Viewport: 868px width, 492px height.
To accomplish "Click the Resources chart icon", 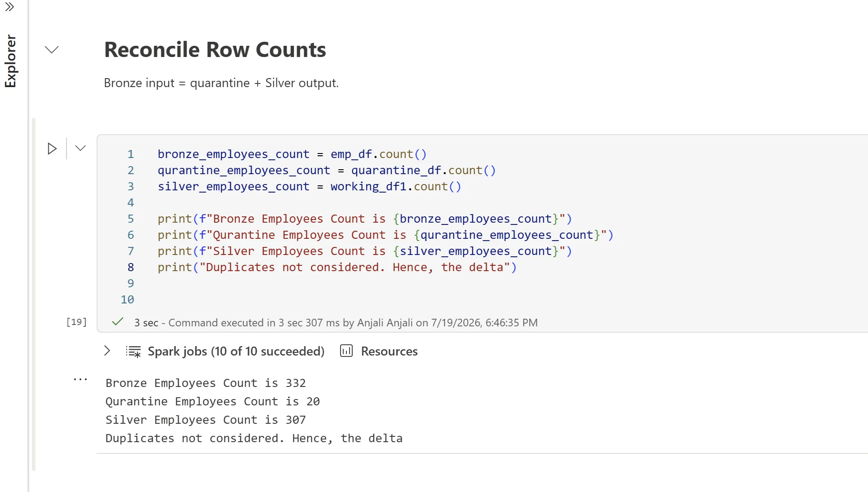I will 346,351.
